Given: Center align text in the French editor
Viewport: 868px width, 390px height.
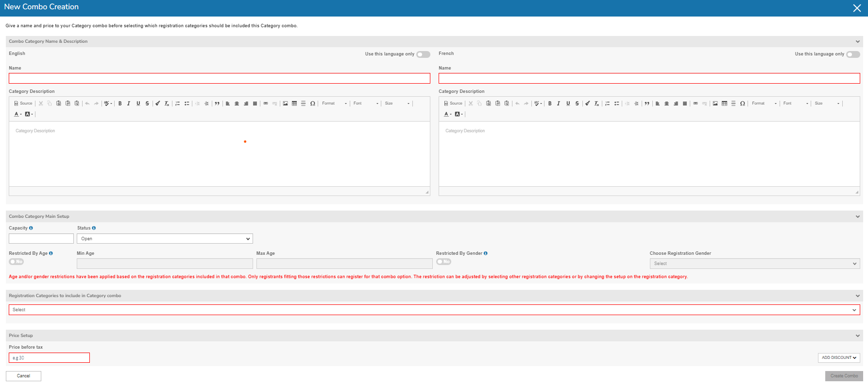Looking at the screenshot, I should [x=666, y=104].
